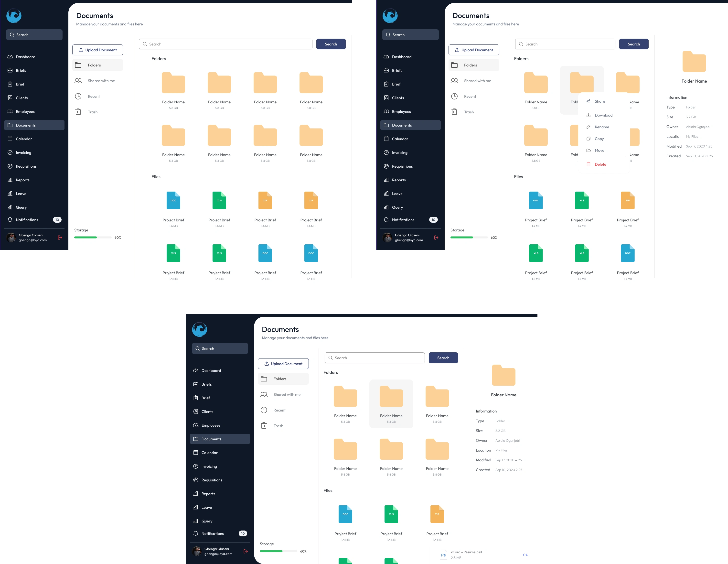Click Sep 17, 2020 4:25 in the context-menu screen
The width and height of the screenshot is (728, 564).
click(699, 146)
